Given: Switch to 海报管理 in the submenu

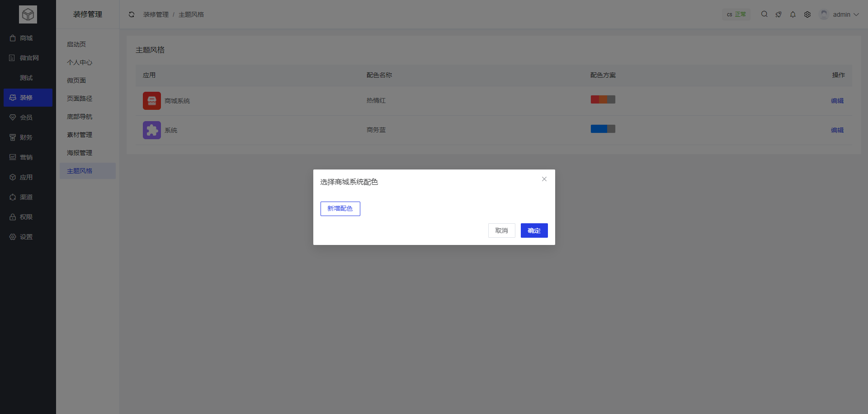Looking at the screenshot, I should point(79,152).
